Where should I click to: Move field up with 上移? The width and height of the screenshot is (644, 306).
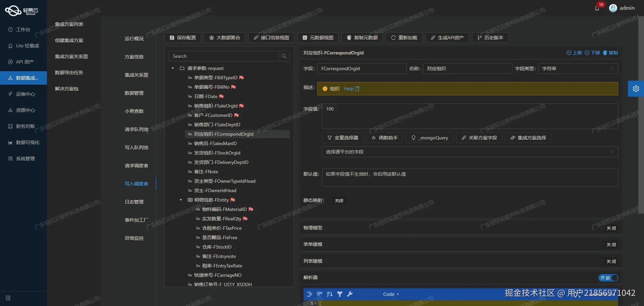click(574, 53)
